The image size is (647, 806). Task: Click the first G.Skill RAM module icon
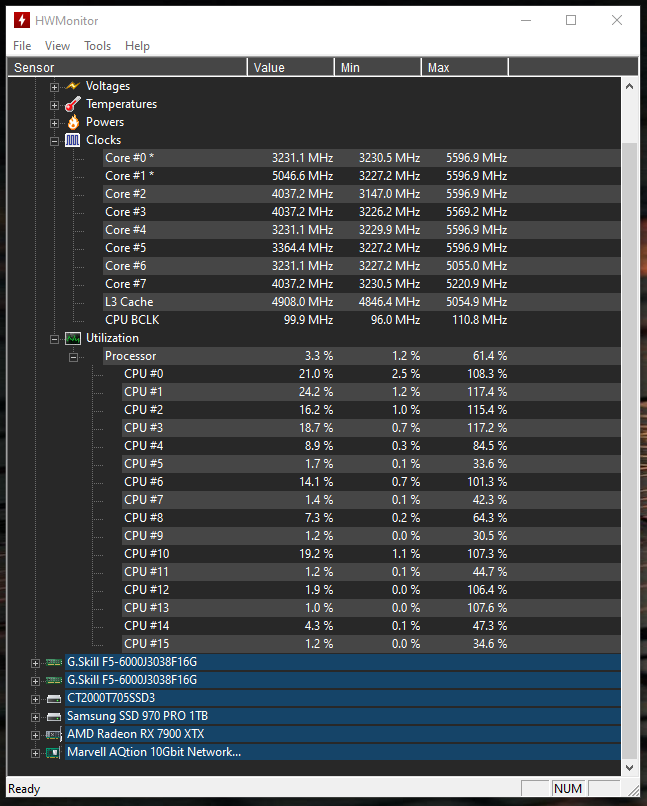pyautogui.click(x=54, y=662)
